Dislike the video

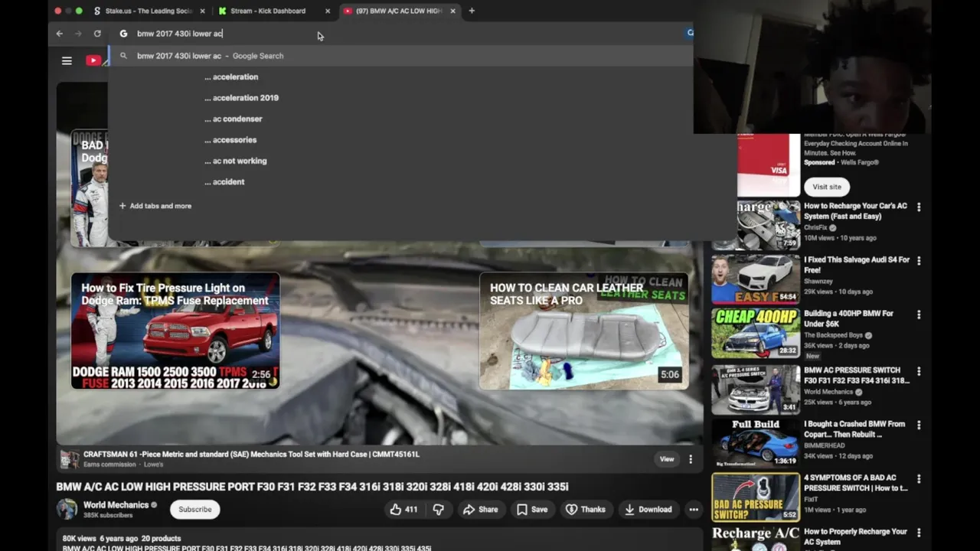pos(439,510)
